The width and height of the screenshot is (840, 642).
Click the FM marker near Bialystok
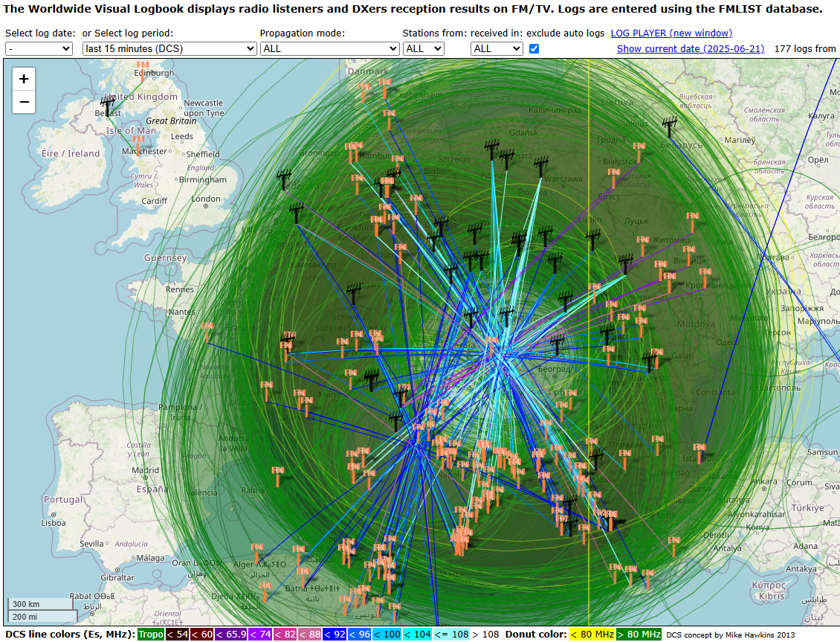point(639,152)
